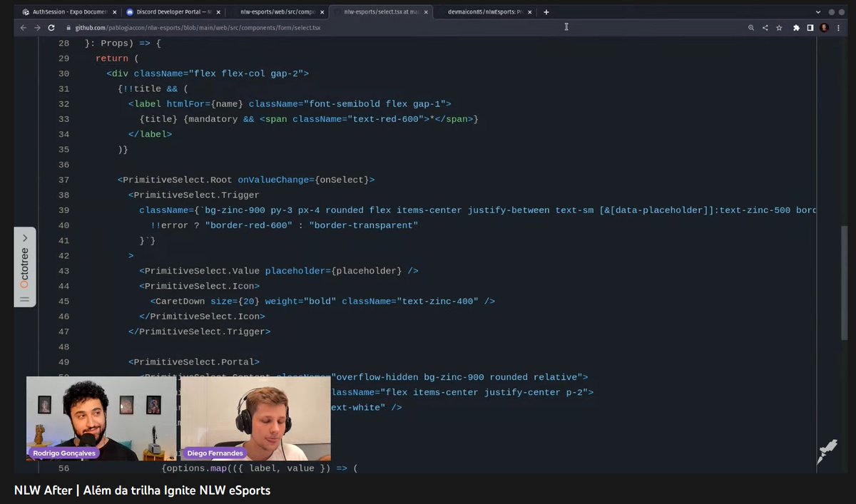The height and width of the screenshot is (504, 856).
Task: Click the Rodrigo Gonçalves name badge
Action: tap(64, 453)
